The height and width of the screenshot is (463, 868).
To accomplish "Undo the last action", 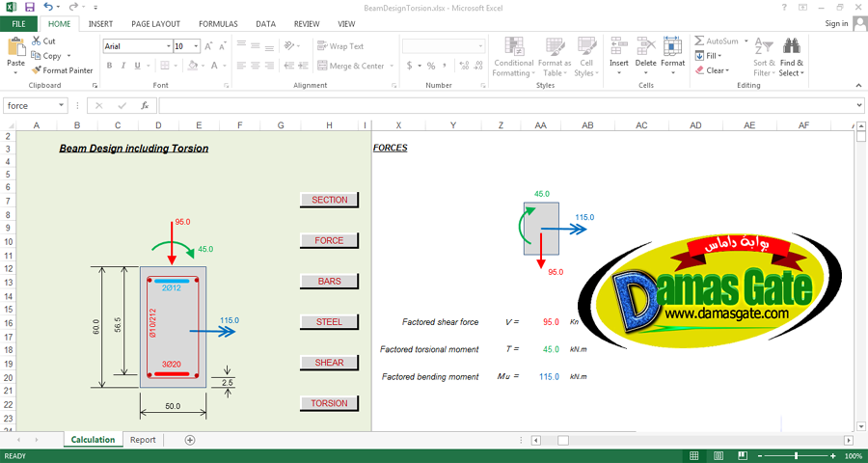I will 48,7.
